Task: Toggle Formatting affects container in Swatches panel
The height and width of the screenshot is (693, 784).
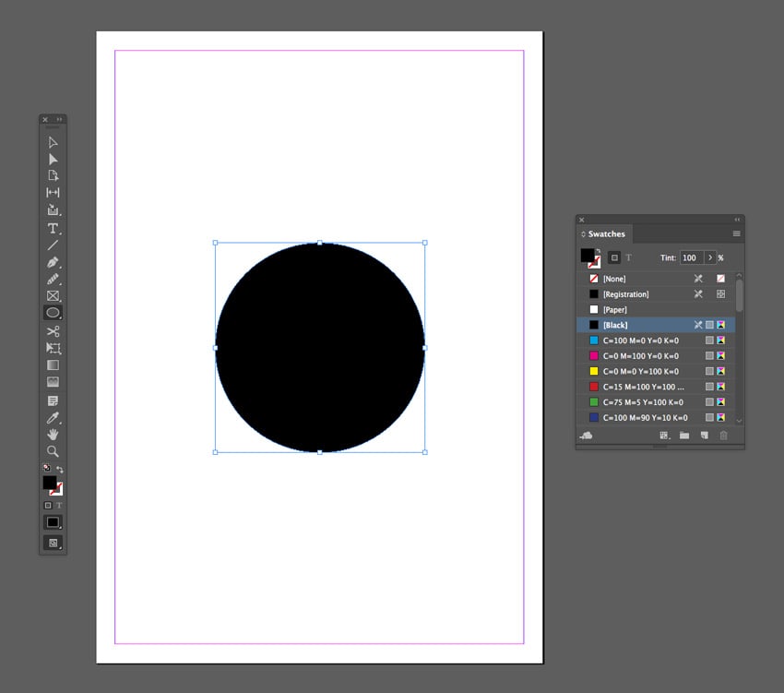Action: [x=614, y=257]
